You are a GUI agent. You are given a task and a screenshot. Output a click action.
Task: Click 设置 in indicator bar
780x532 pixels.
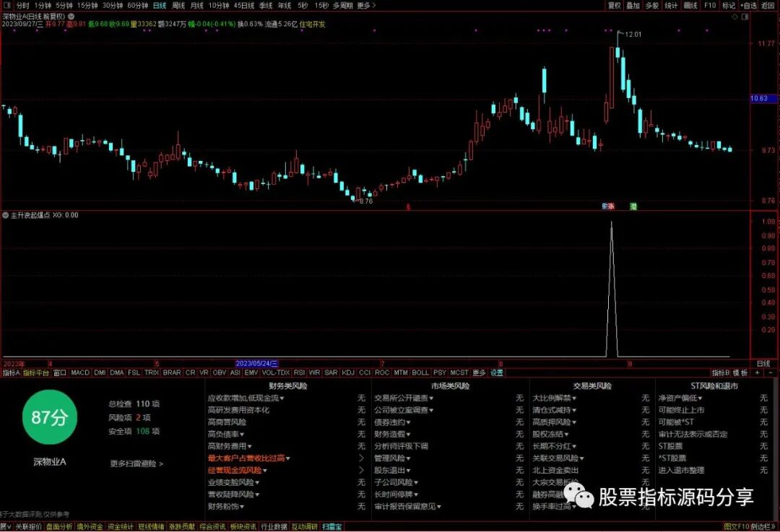(497, 372)
